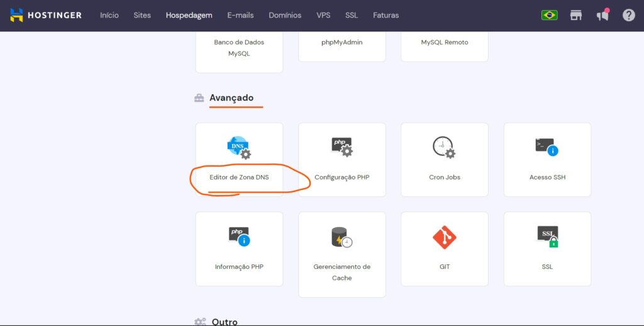Open the SSL lock icon tile
644x326 pixels.
pos(547,237)
